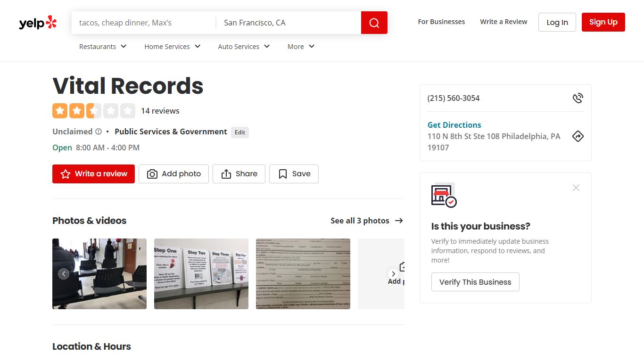Open Write a Review in header
644x362 pixels.
[504, 22]
